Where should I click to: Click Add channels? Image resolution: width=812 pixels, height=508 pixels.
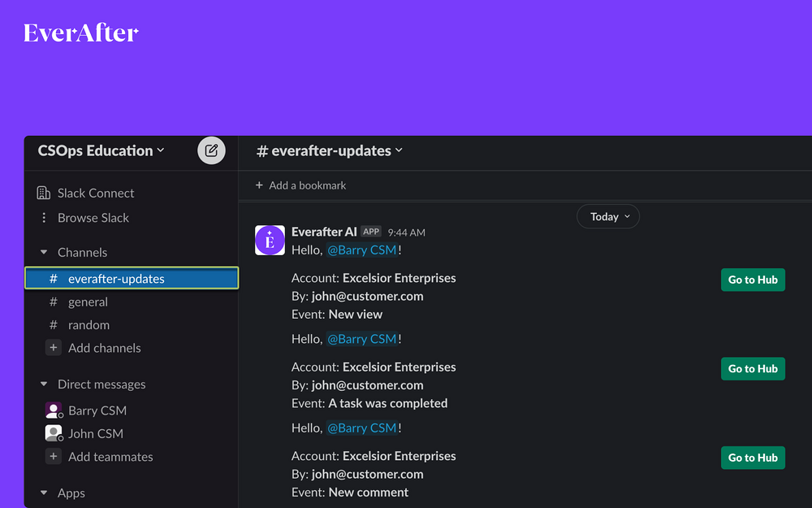pyautogui.click(x=105, y=348)
